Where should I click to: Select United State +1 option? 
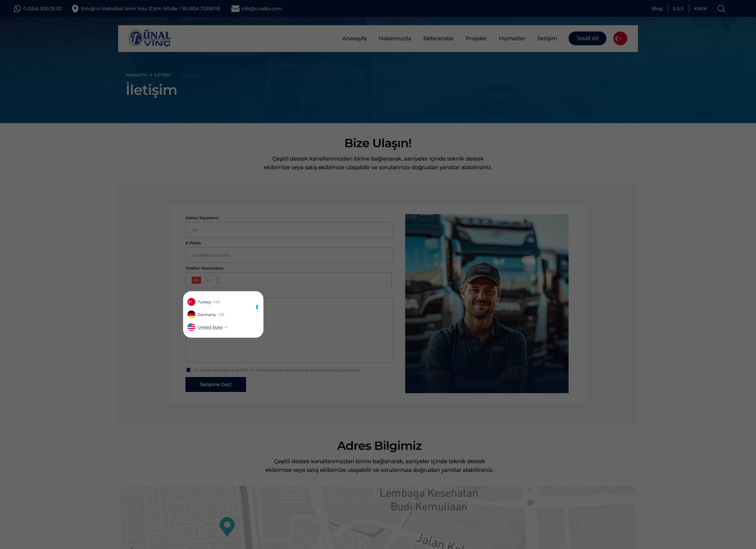click(x=210, y=327)
